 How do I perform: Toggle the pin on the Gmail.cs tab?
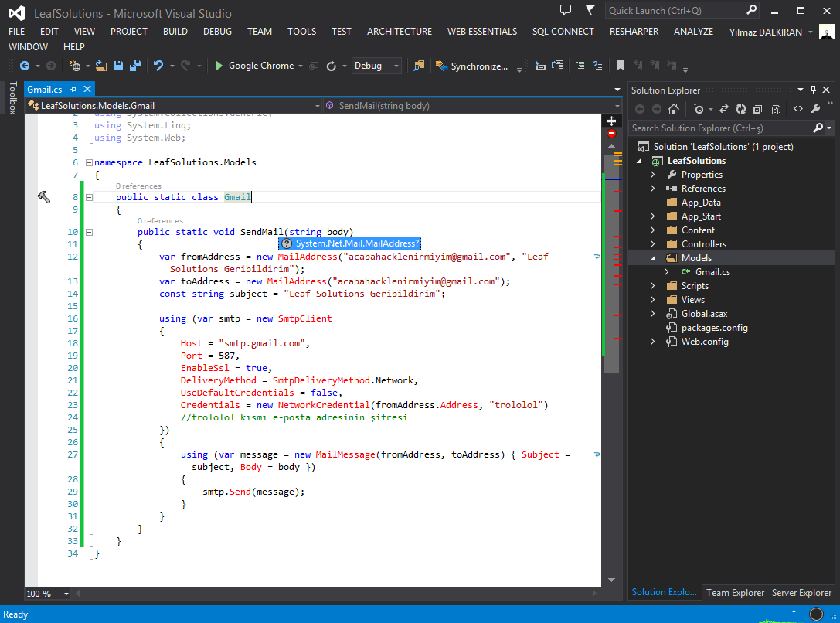[x=73, y=90]
